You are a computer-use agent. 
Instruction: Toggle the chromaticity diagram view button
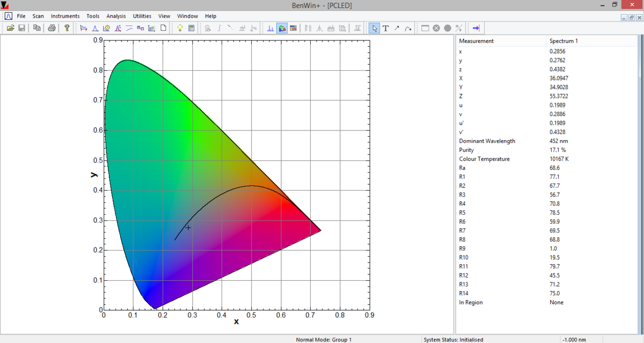click(282, 28)
